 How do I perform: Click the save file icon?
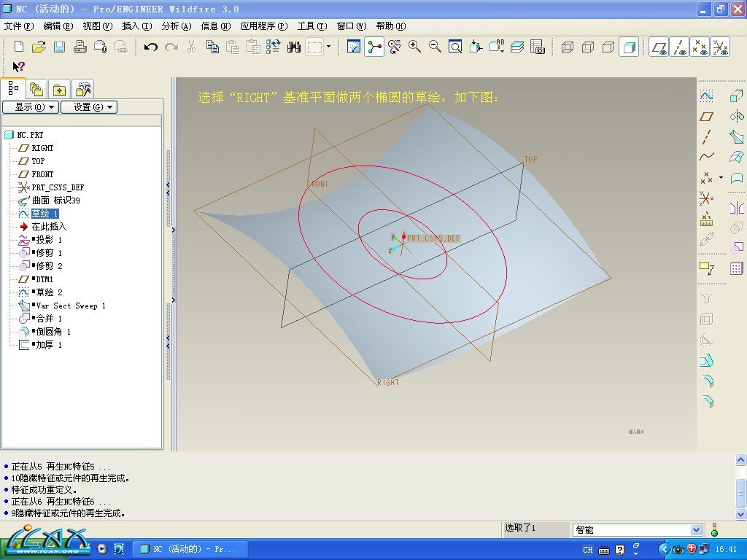click(x=59, y=47)
